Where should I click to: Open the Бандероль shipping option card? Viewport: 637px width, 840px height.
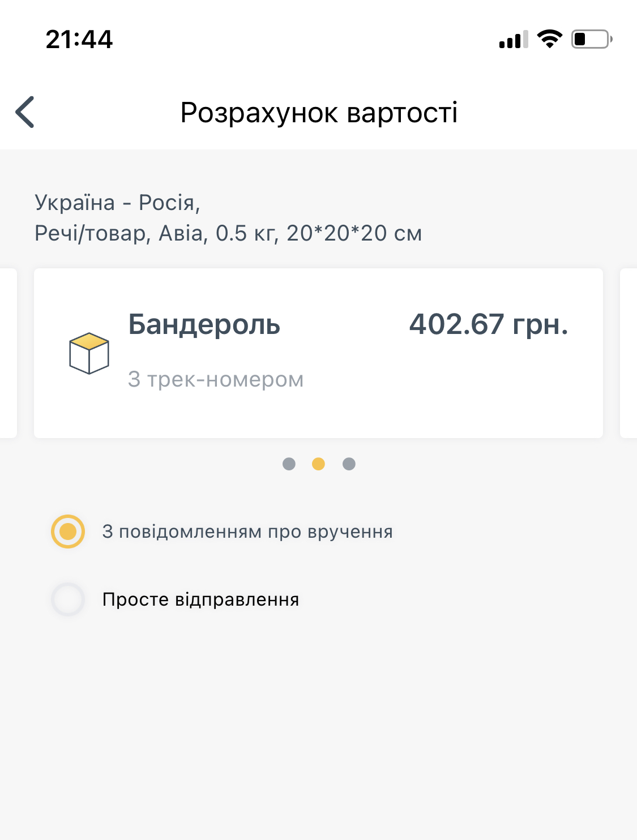318,408
